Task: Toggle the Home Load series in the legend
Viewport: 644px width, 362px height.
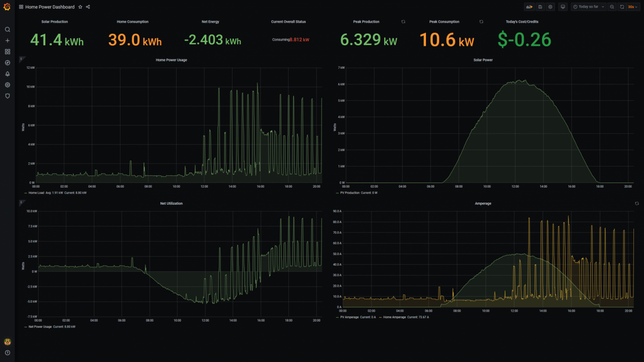Action: click(36, 193)
